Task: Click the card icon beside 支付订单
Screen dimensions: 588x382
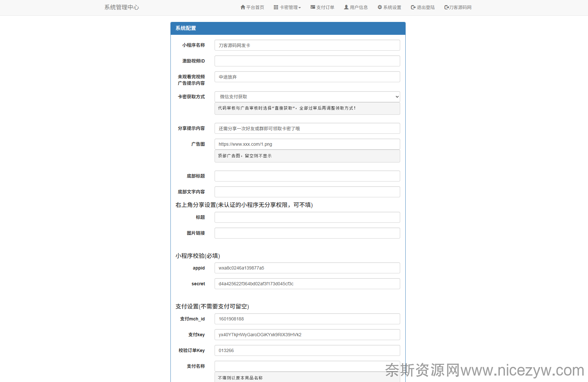Action: tap(313, 7)
